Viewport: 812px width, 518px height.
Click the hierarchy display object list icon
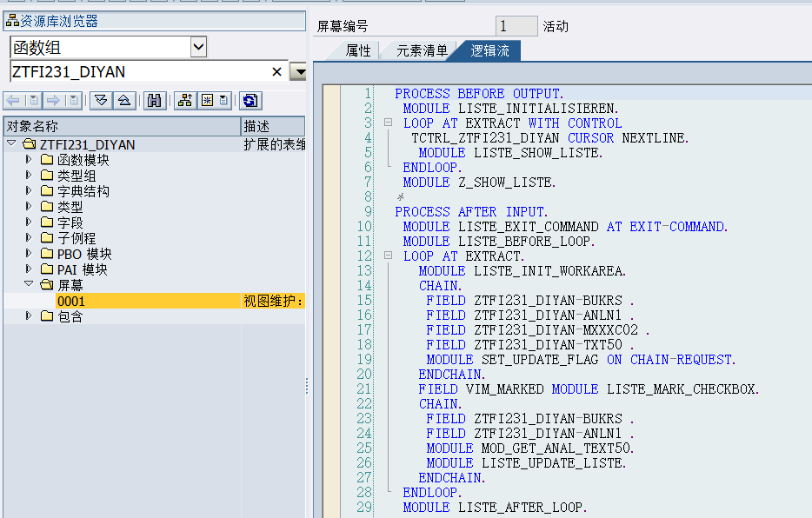click(x=184, y=101)
